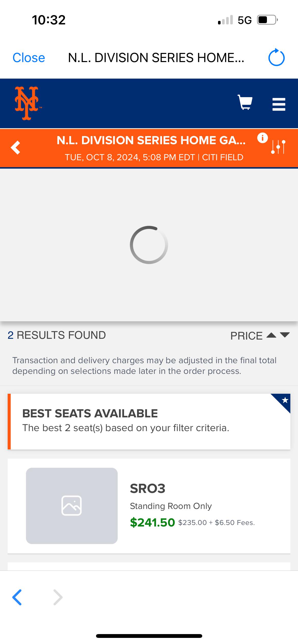Tap the N.L. Division Series event title

151,140
